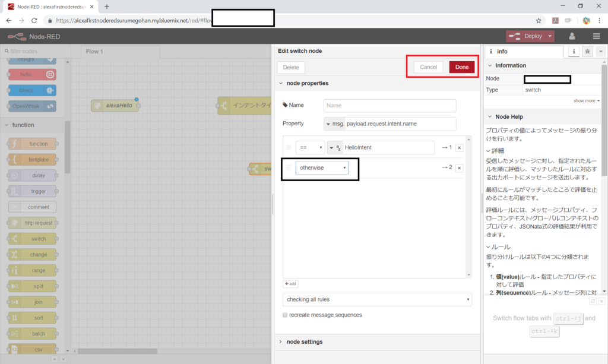
Task: Open the == operator dropdown
Action: (310, 147)
